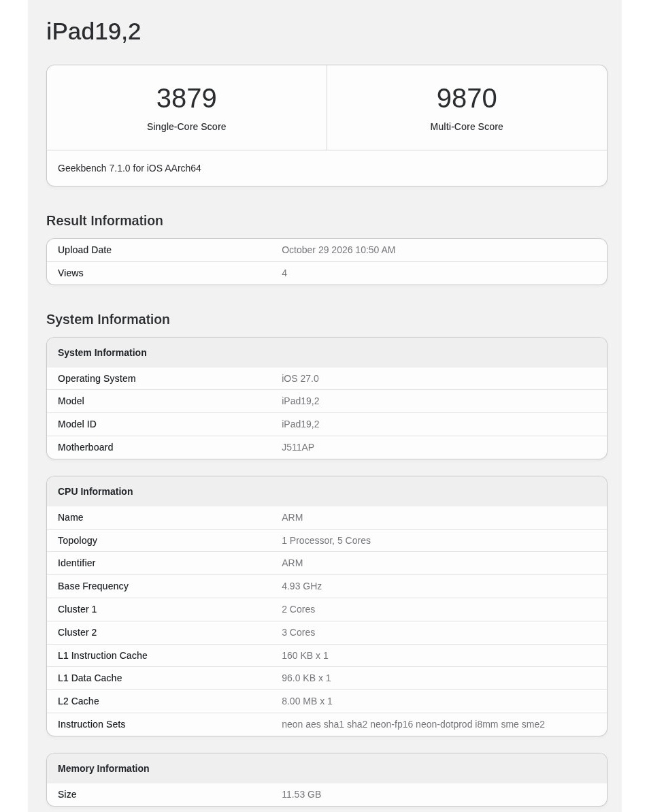Select the 4.93 GHz value
Screen dimensions: 649x812
(x=302, y=586)
